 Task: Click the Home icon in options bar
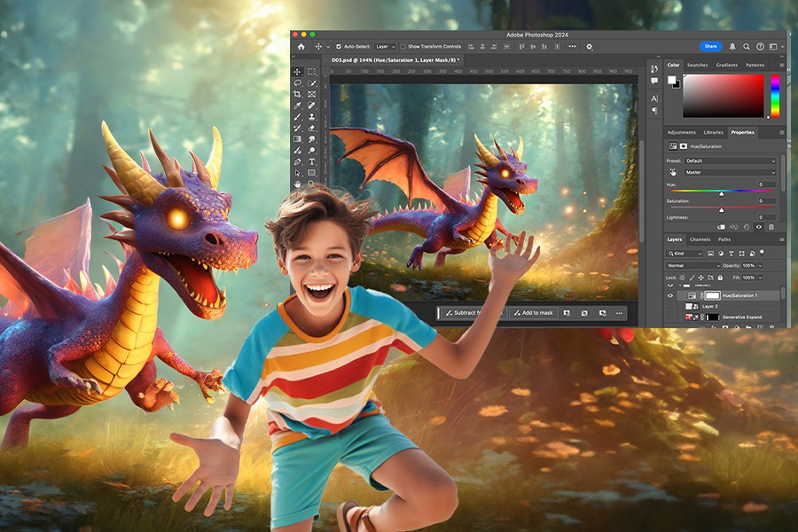point(301,46)
